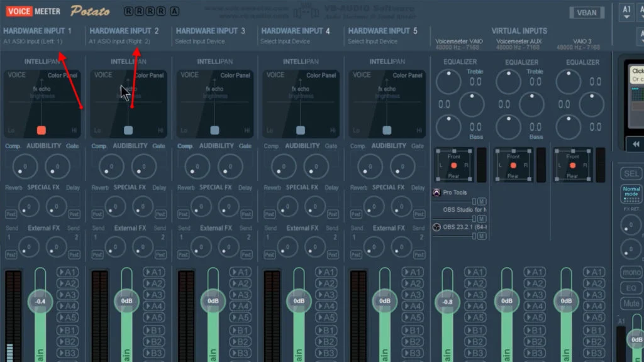Click the SEL button on the master section
The height and width of the screenshot is (362, 644).
pyautogui.click(x=631, y=173)
